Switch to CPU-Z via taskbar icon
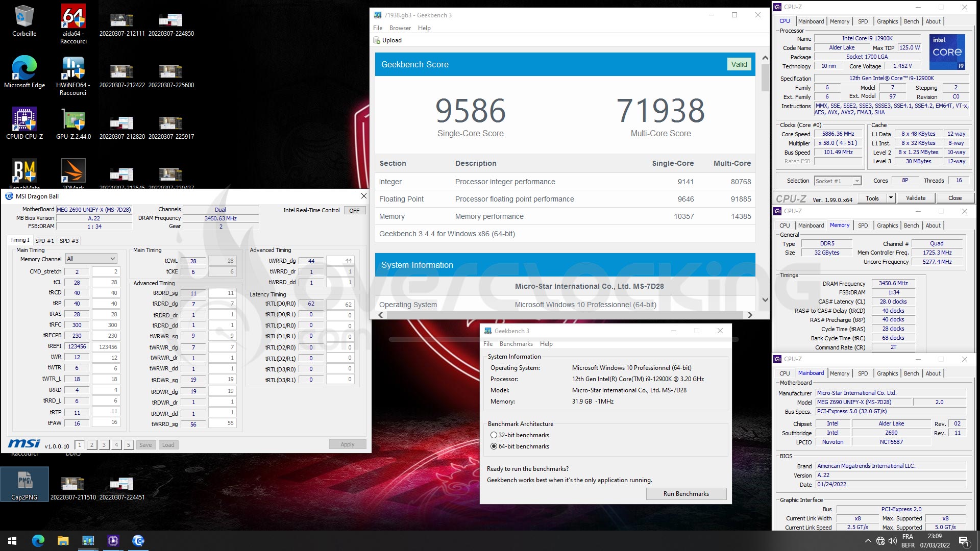Image resolution: width=980 pixels, height=551 pixels. (113, 541)
